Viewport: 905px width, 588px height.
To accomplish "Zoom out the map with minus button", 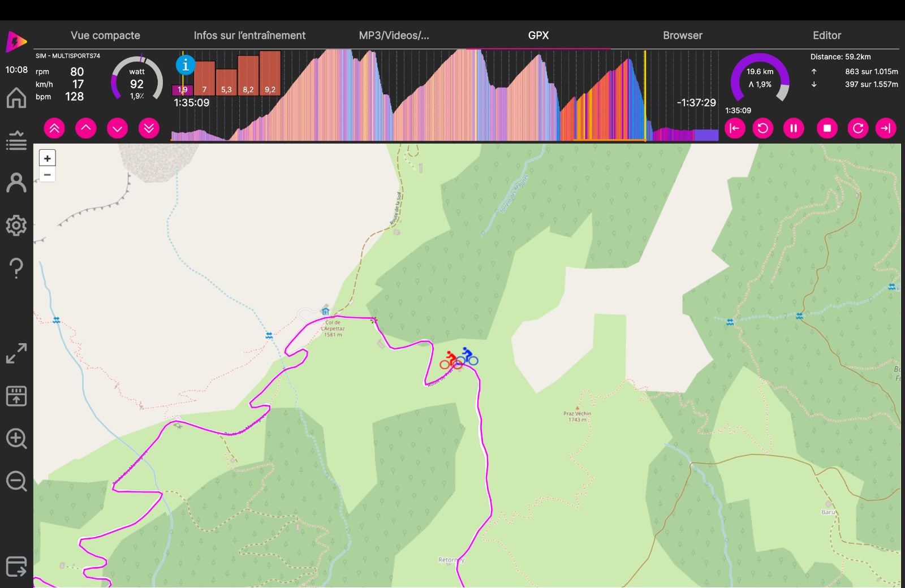I will coord(48,175).
